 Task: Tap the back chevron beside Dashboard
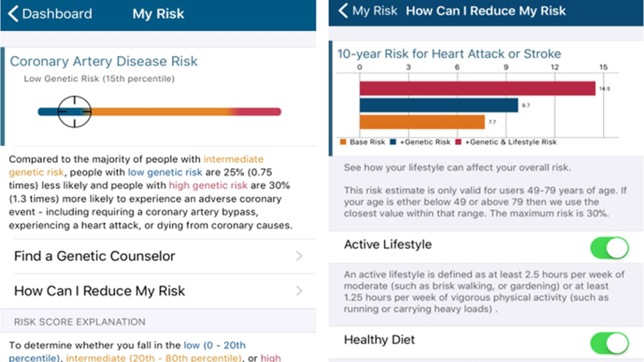click(14, 14)
